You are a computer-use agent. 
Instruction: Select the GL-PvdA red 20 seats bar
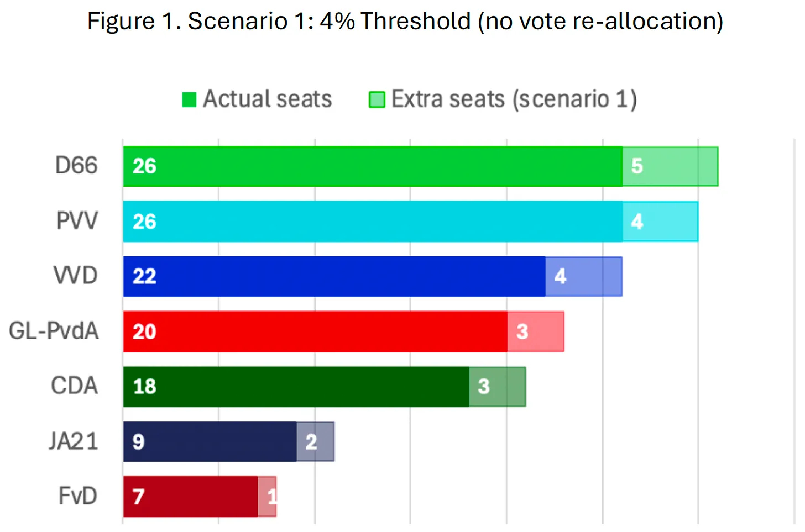[315, 331]
